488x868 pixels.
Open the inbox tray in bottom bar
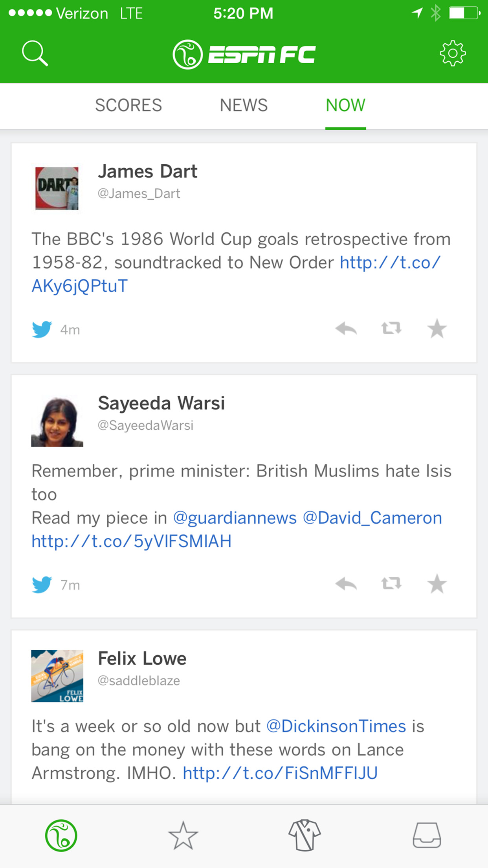pos(427,835)
